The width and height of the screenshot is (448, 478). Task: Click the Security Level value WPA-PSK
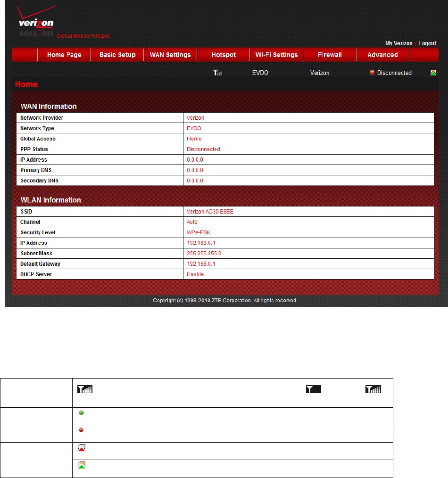point(199,232)
